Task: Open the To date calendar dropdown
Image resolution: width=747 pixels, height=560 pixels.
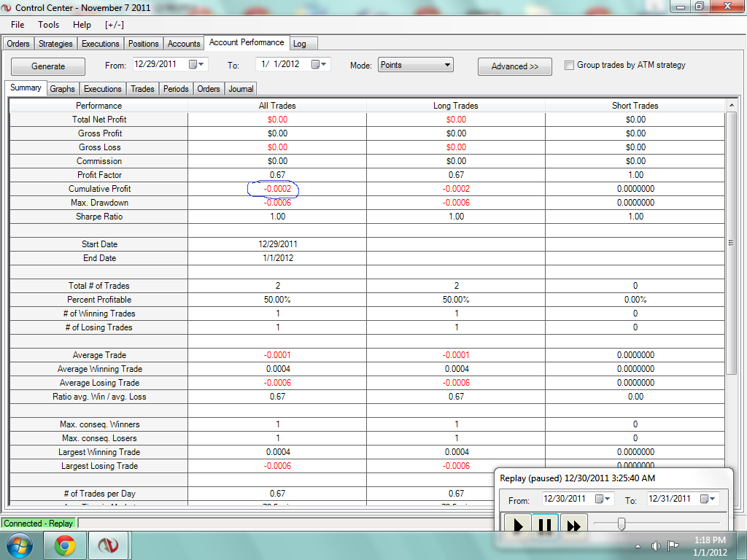Action: click(319, 64)
